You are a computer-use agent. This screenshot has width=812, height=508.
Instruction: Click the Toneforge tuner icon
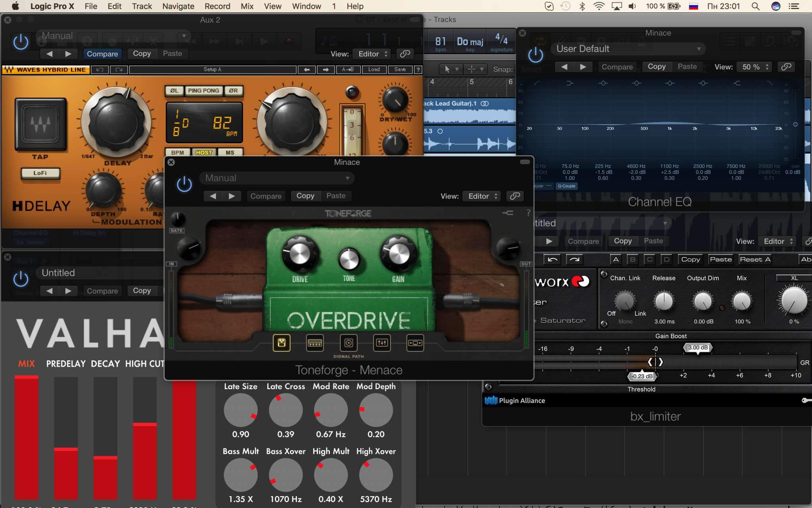507,213
